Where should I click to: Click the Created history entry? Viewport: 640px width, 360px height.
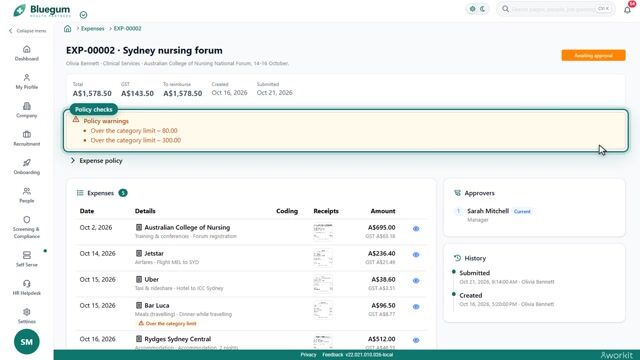click(471, 295)
